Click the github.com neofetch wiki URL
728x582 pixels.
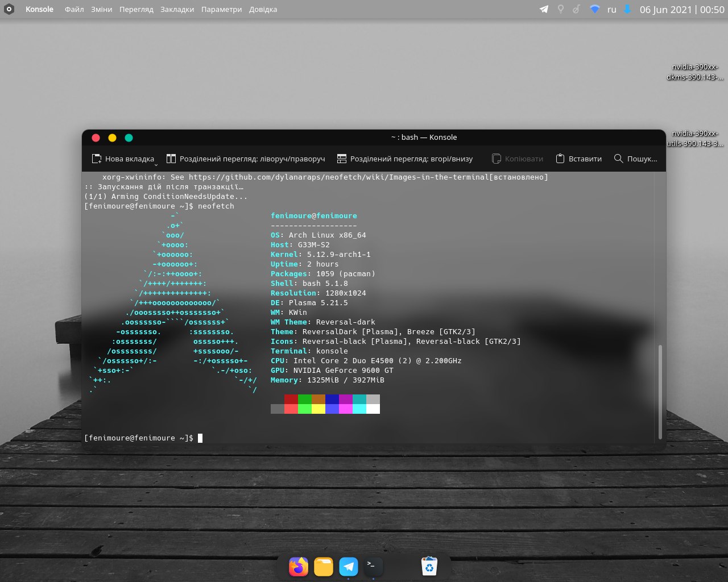tap(339, 177)
